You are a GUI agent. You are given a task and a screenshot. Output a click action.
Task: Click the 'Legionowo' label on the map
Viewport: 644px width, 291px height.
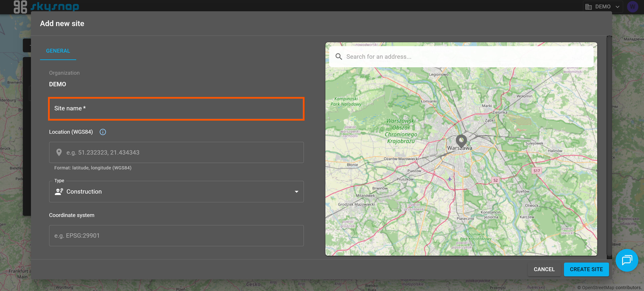tap(439, 75)
